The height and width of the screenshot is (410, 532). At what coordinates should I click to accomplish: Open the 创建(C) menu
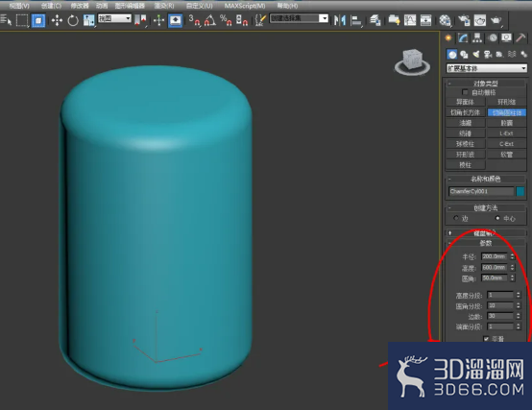[51, 6]
